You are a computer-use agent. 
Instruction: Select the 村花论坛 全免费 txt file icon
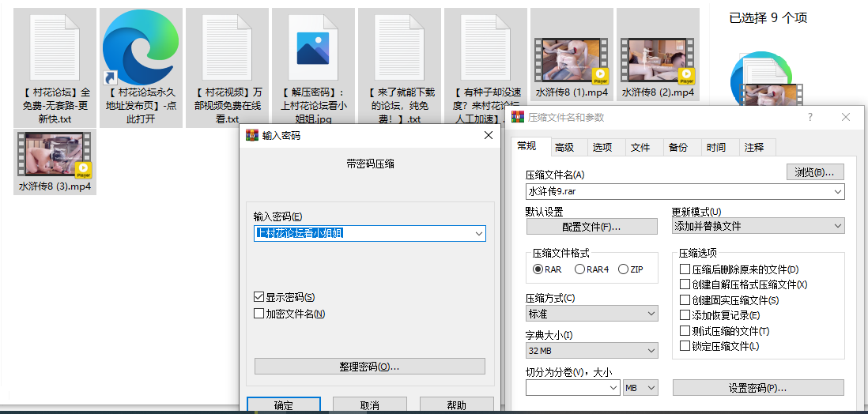55,47
